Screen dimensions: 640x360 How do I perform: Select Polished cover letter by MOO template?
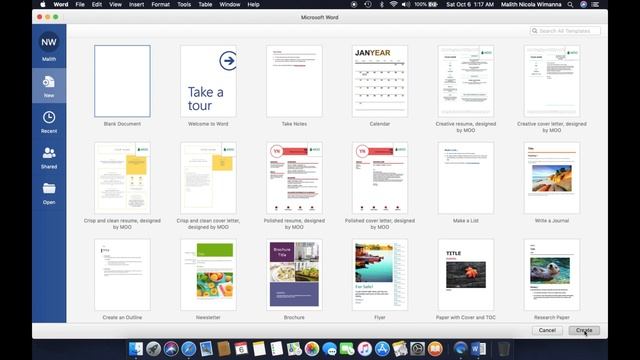pyautogui.click(x=380, y=178)
